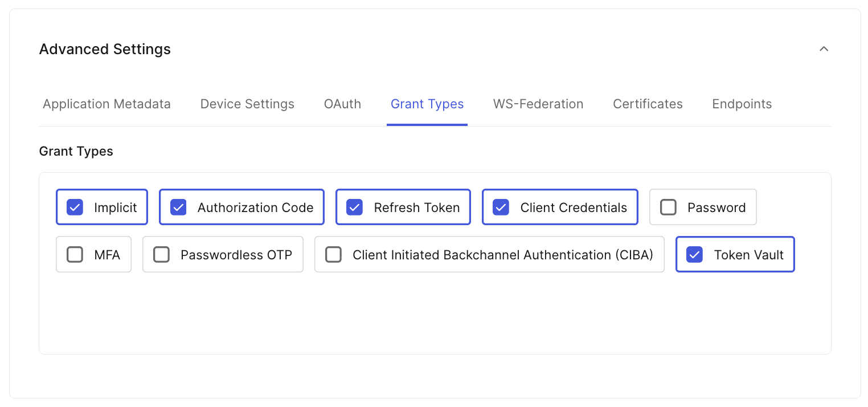
Task: Click the Token Vault label text
Action: pos(748,254)
